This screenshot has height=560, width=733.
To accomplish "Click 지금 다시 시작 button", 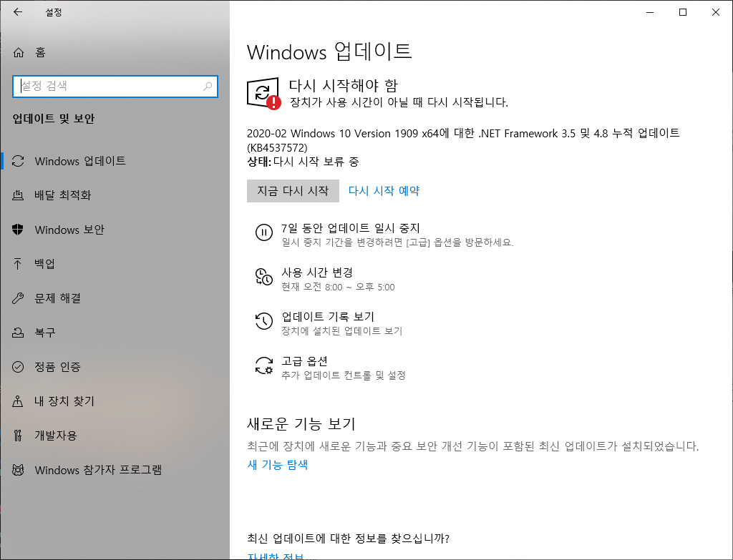I will pos(293,190).
